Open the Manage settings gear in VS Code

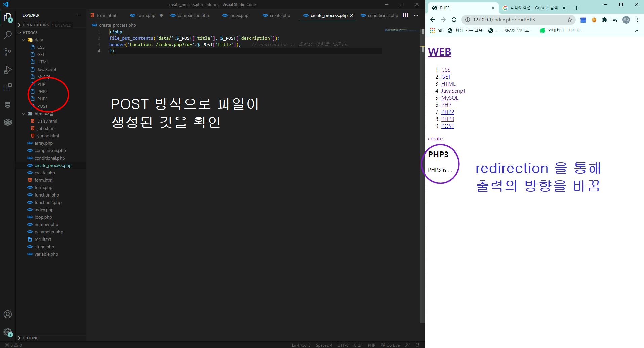click(8, 332)
